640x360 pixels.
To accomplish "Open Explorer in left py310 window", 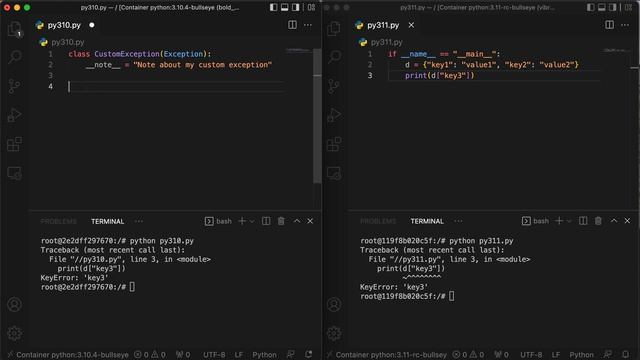I will click(14, 29).
